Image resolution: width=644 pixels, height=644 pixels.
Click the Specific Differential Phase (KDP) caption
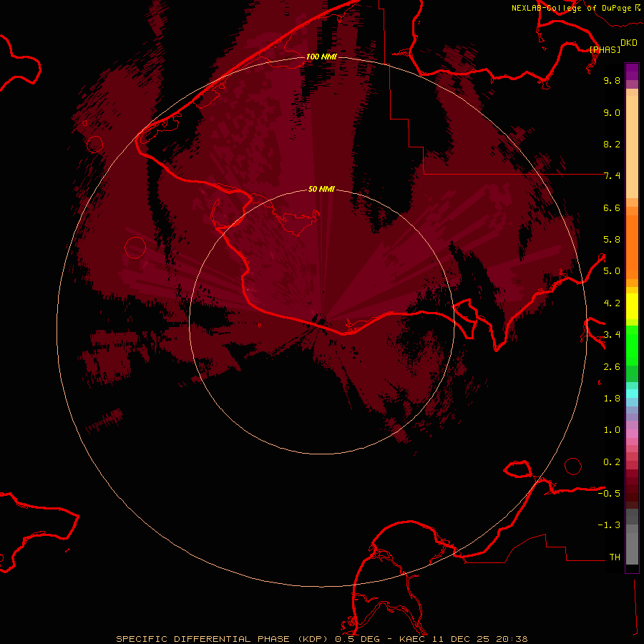click(224, 639)
